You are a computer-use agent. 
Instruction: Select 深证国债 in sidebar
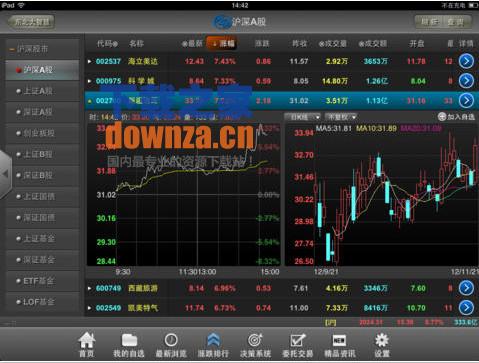[42, 218]
